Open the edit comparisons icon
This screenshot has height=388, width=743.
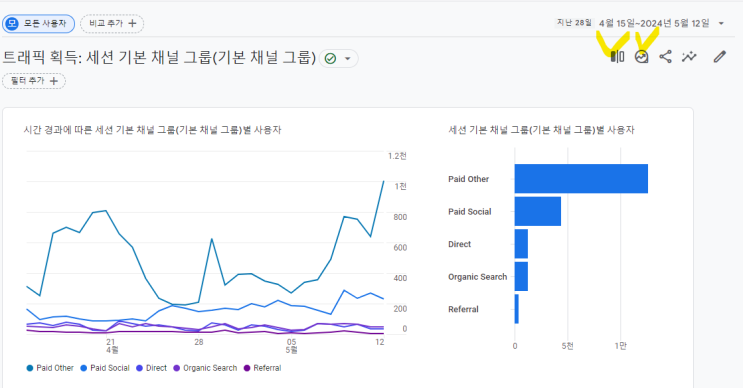click(x=617, y=57)
